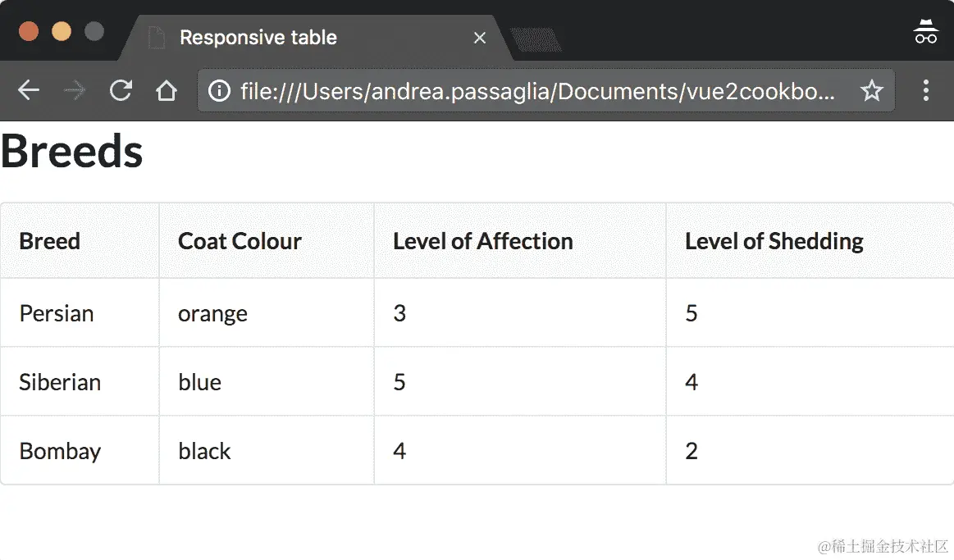Click the file URL address bar
Image resolution: width=954 pixels, height=560 pixels.
coord(537,90)
